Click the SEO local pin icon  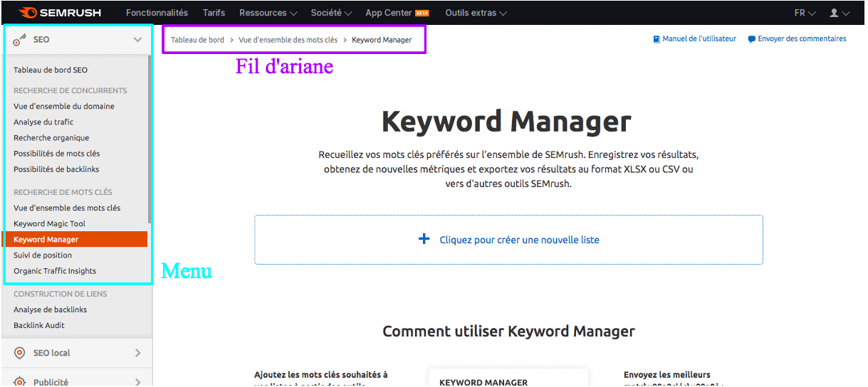click(20, 353)
